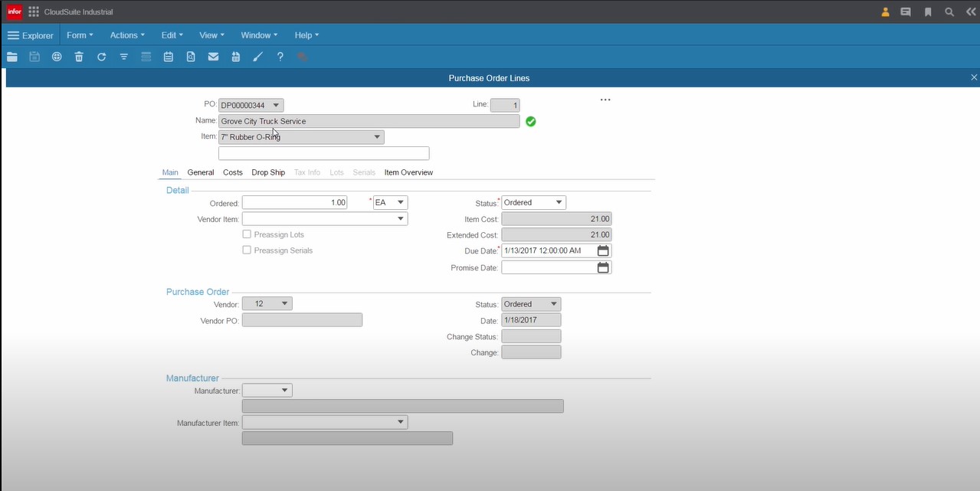Click the Item Cost field

tap(556, 219)
